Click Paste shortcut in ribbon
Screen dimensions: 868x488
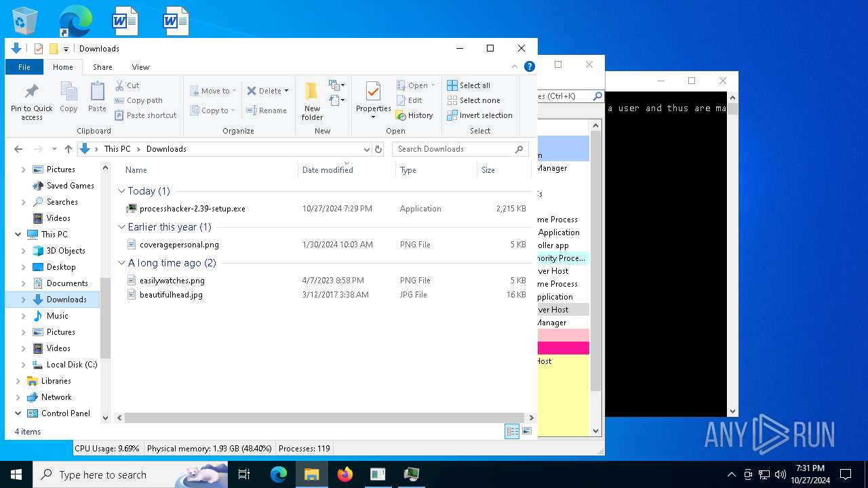pyautogui.click(x=145, y=115)
